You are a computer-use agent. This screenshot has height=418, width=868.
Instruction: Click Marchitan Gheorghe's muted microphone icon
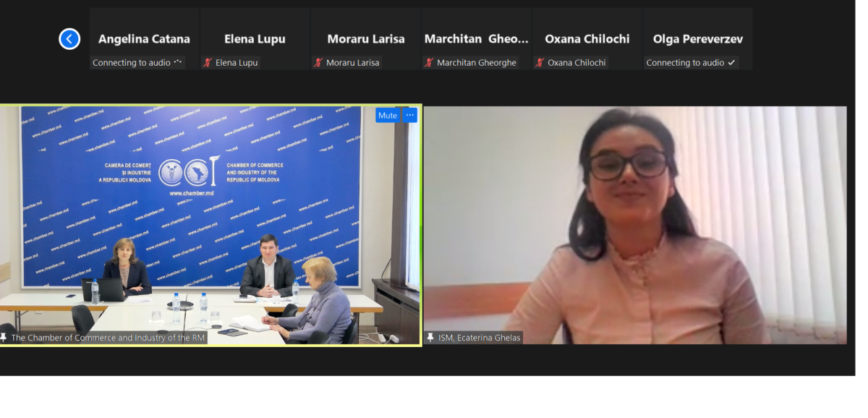pyautogui.click(x=429, y=63)
